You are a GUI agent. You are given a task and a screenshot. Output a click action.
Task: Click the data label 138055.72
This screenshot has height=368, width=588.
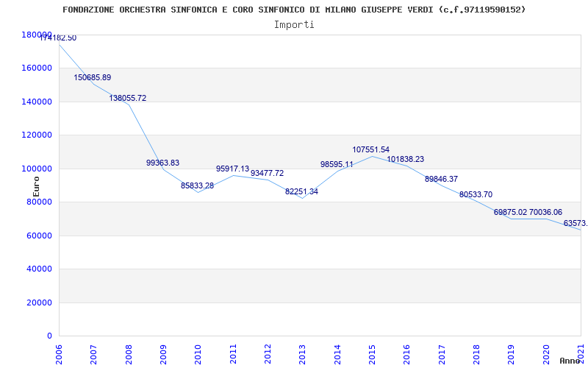127,99
